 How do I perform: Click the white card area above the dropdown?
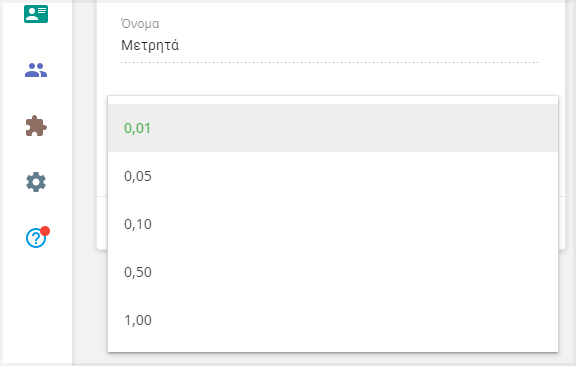tap(331, 81)
